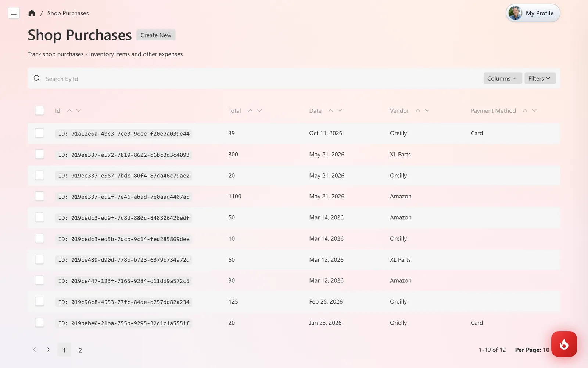Viewport: 588px width, 368px height.
Task: Open My Profile button
Action: (x=533, y=13)
